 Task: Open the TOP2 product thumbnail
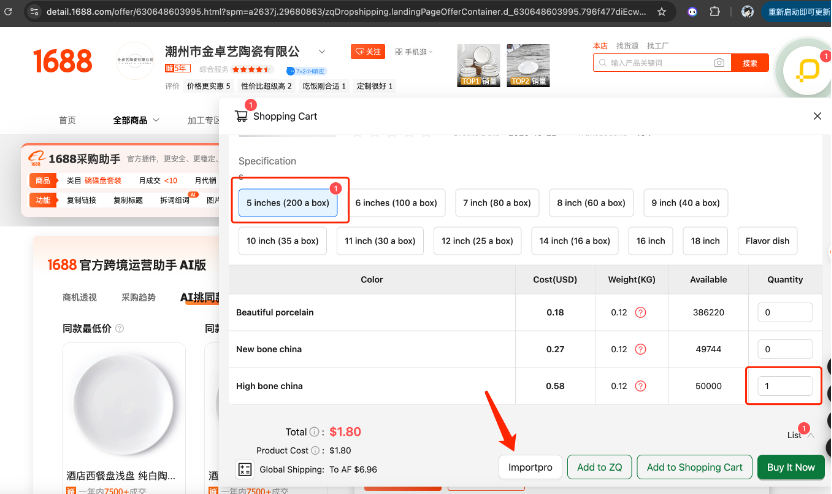[528, 65]
